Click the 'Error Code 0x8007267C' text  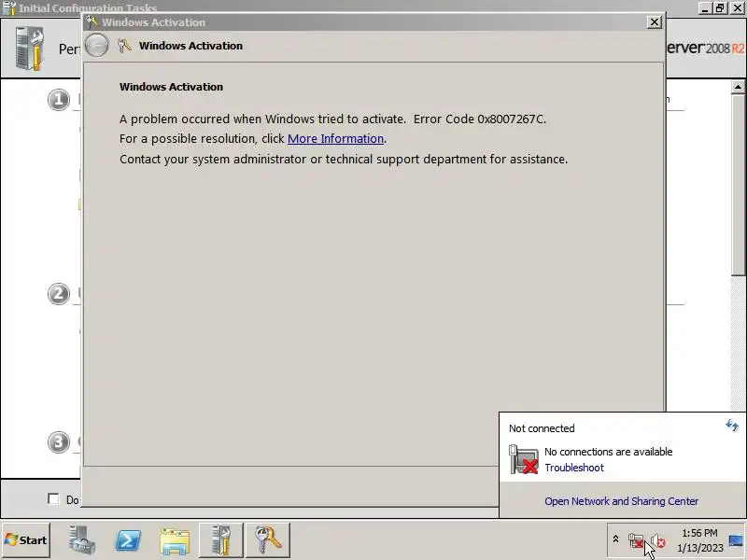480,119
